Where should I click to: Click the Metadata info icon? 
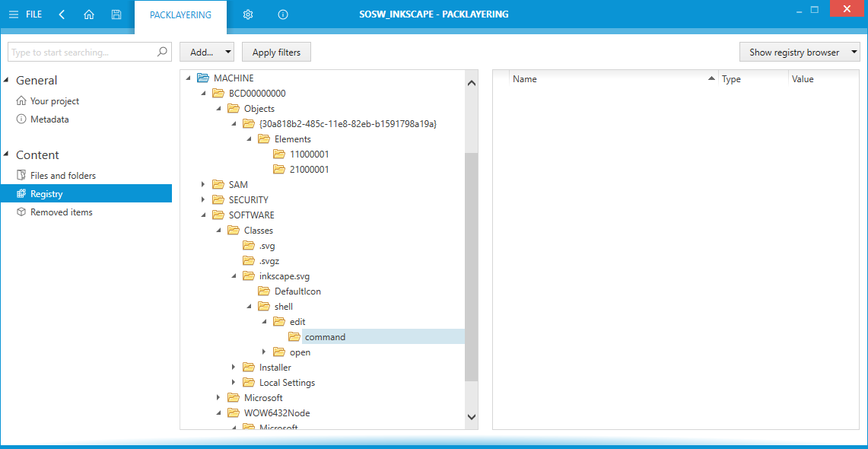(21, 119)
